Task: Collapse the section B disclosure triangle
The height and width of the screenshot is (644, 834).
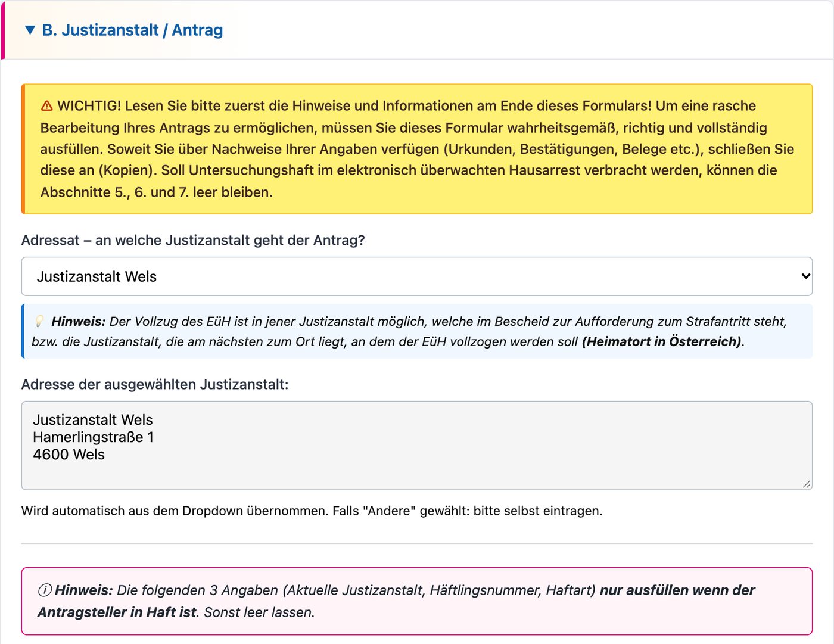Action: 30,30
